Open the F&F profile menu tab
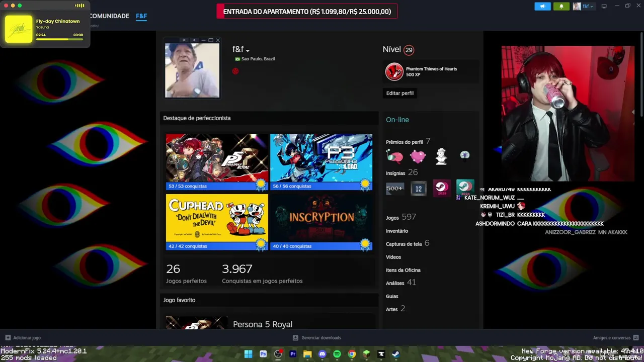This screenshot has height=362, width=644. (x=141, y=16)
